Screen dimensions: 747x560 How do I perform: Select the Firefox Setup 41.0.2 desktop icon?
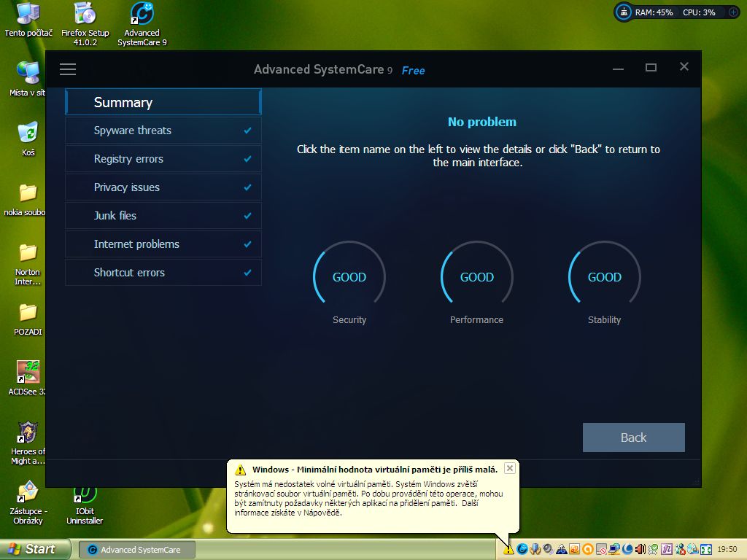85,24
